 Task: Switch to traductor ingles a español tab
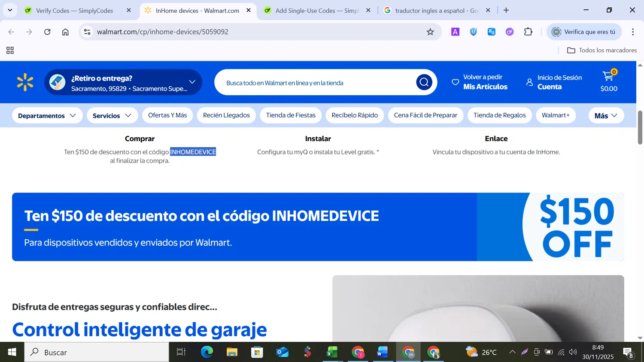(437, 10)
